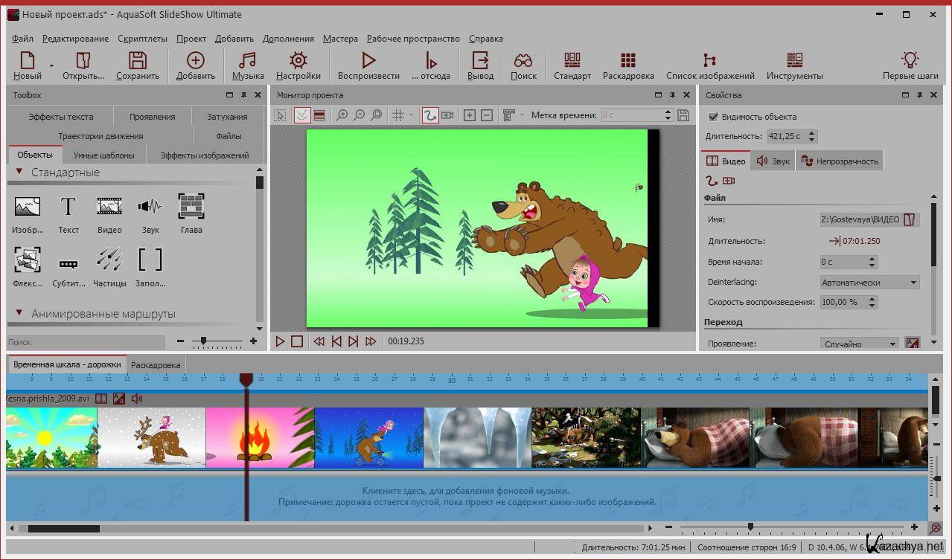Click the Particles object icon in Toolbox

[109, 260]
